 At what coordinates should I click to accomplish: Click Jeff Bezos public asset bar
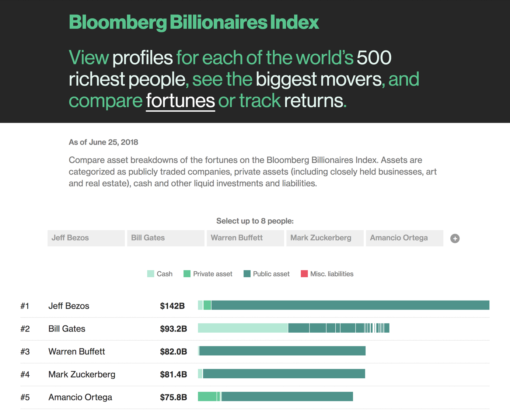tap(350, 305)
